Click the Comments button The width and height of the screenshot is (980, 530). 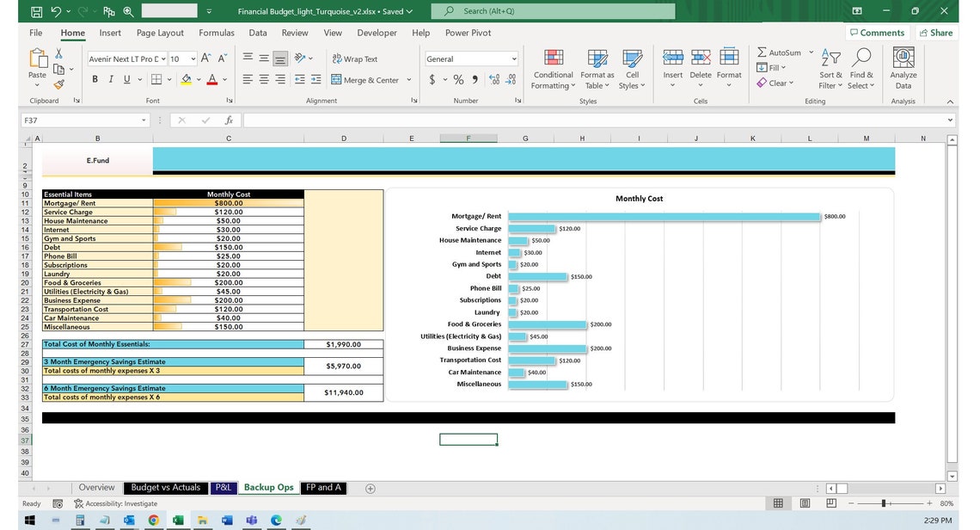[879, 32]
